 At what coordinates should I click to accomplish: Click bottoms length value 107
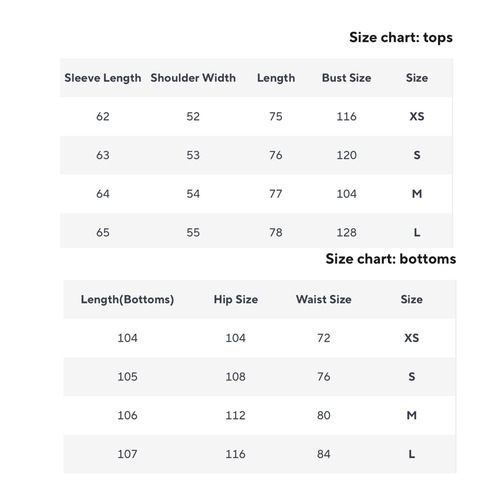(x=127, y=454)
